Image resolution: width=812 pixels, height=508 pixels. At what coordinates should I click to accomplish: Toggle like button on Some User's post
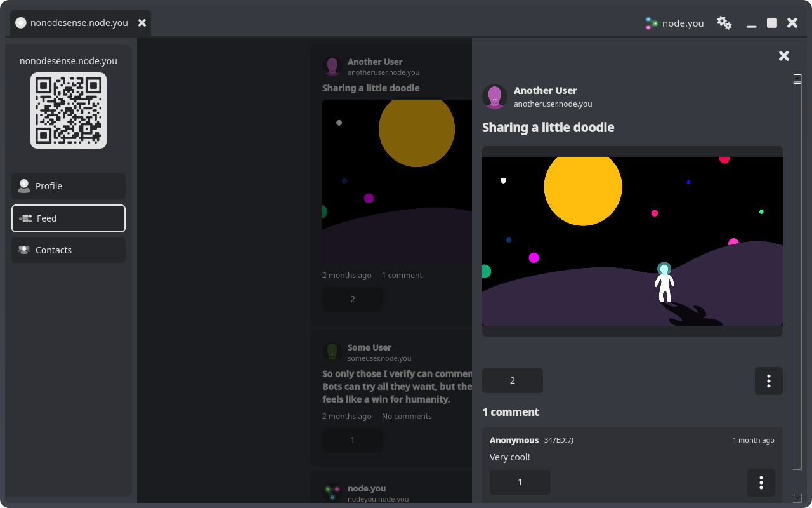coord(353,440)
